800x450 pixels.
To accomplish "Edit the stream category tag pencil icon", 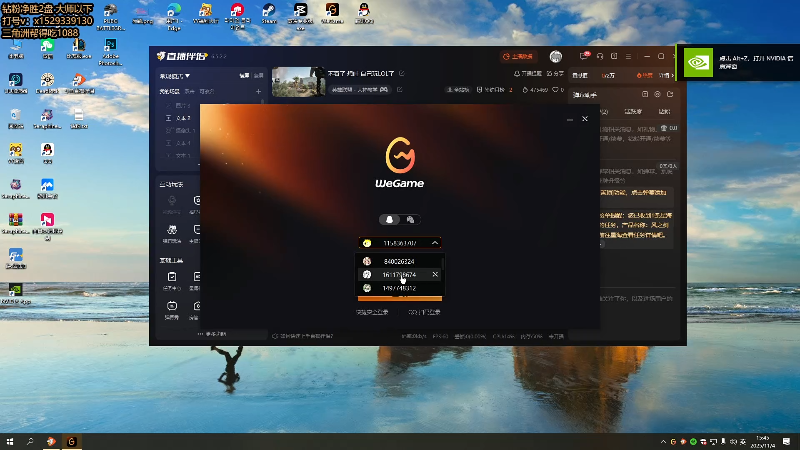I will 399,90.
